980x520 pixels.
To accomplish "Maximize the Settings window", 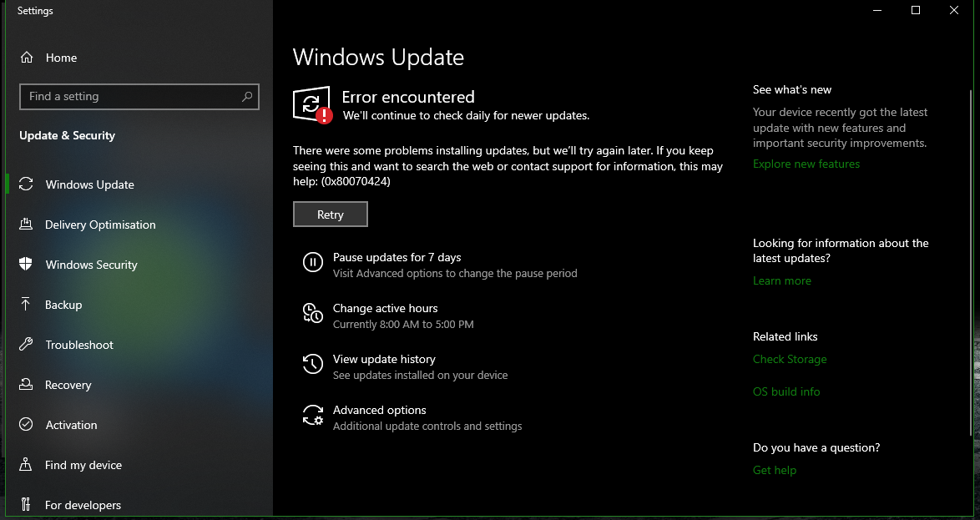I will click(x=916, y=10).
